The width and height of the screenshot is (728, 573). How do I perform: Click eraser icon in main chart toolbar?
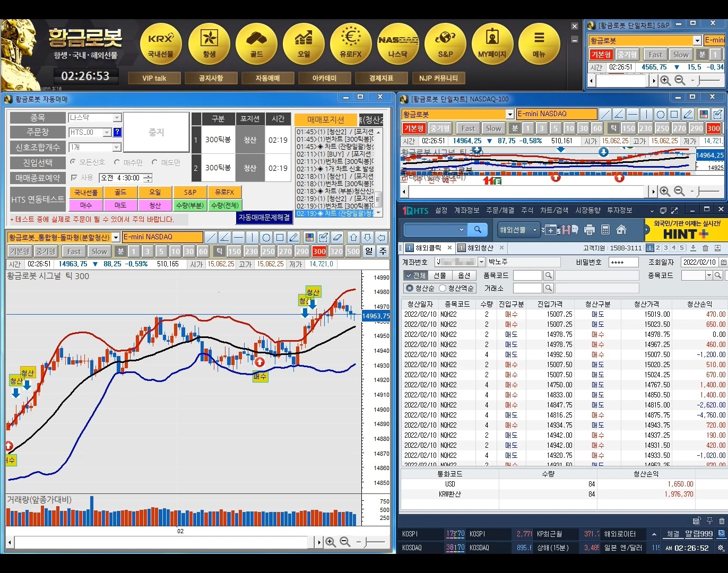(x=337, y=237)
